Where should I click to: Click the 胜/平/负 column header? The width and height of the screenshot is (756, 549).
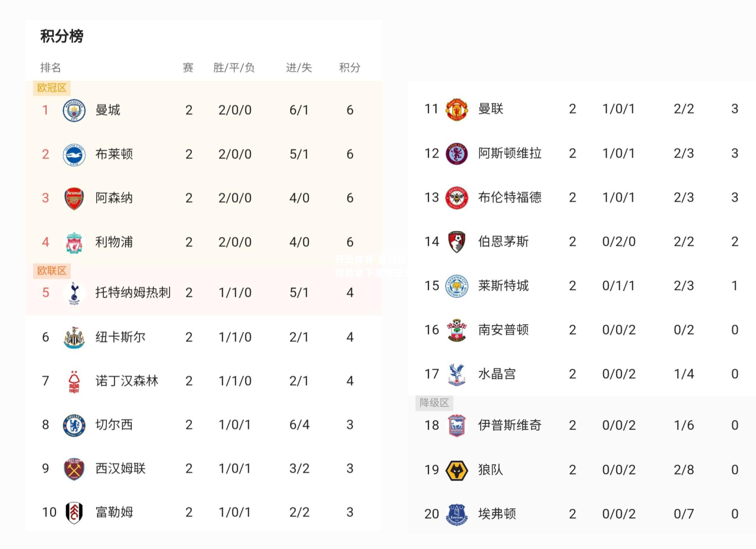click(234, 68)
